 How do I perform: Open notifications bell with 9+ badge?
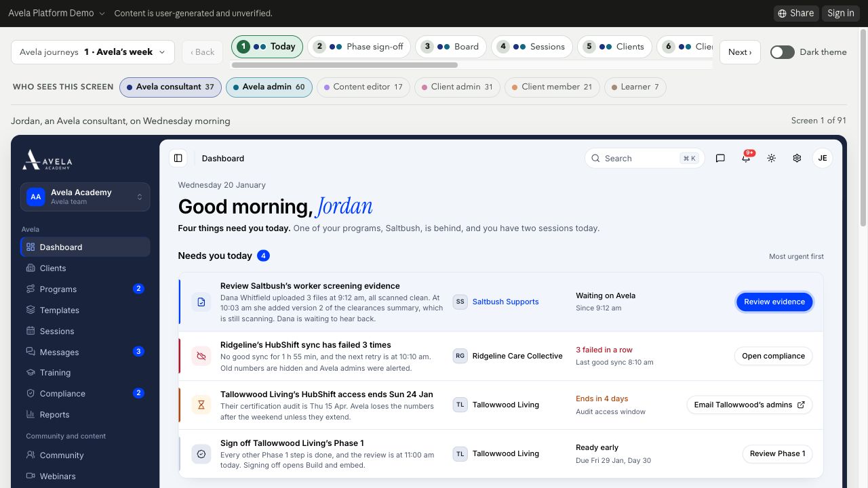point(746,158)
